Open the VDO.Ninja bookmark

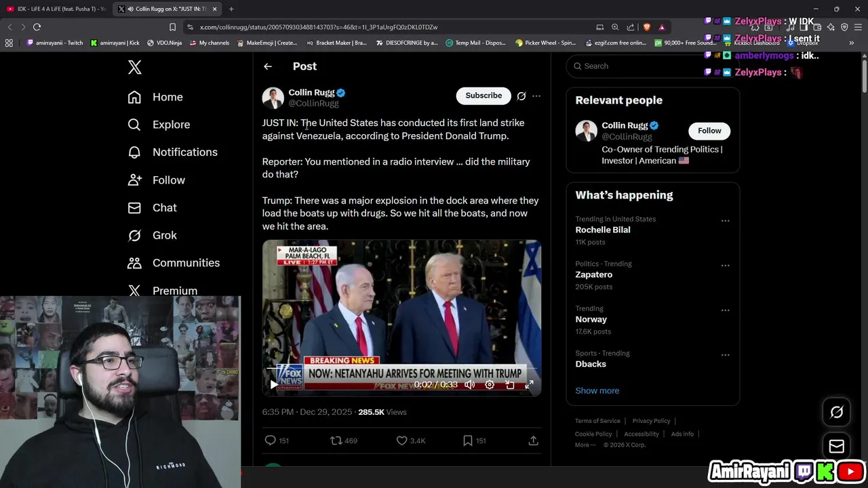pos(164,43)
